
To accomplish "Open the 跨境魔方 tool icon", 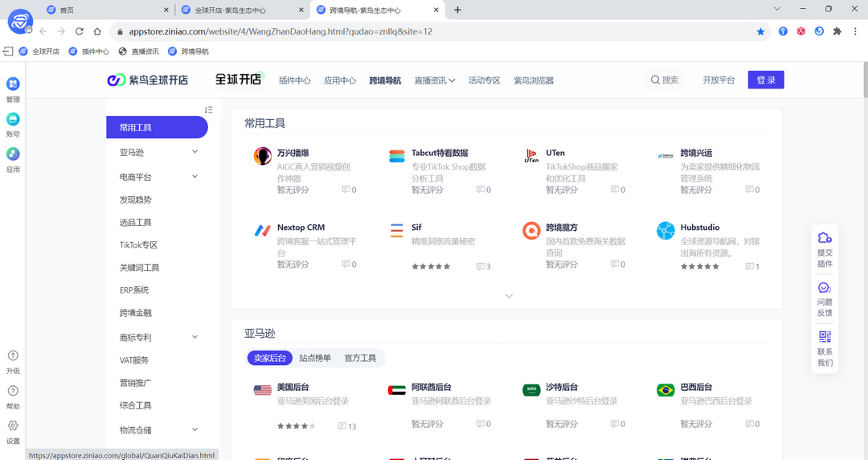I will click(x=531, y=230).
